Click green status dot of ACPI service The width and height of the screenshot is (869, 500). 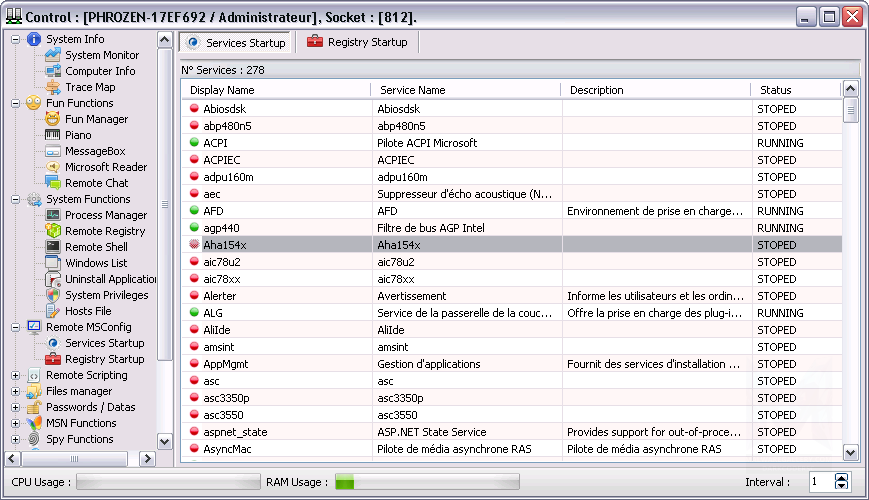194,143
